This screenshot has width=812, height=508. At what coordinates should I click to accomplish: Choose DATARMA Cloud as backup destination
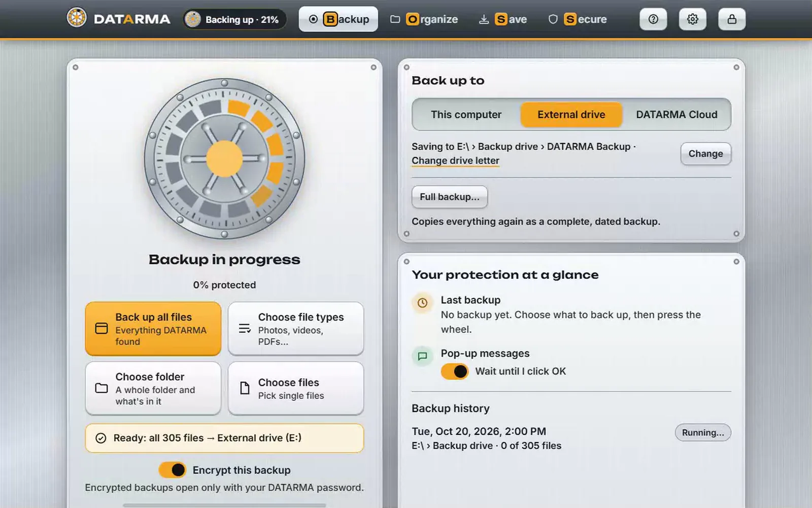click(x=676, y=114)
